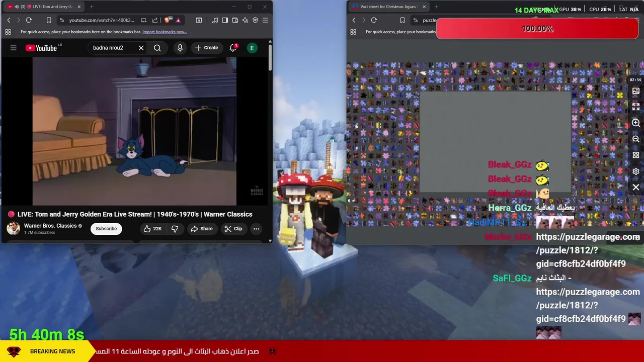Zoom out on the puzzle
The image size is (644, 362).
point(636,139)
